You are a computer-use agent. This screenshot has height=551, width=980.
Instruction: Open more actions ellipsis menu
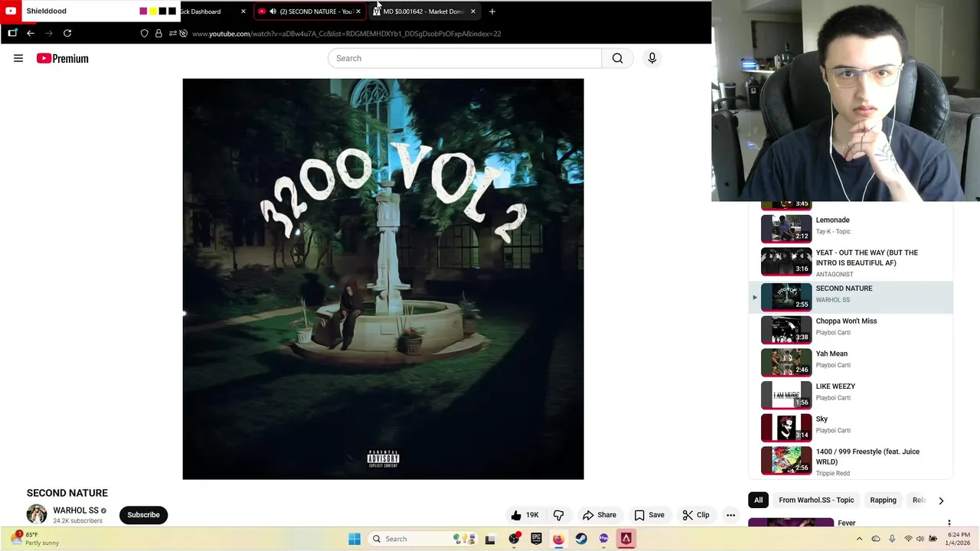point(730,515)
